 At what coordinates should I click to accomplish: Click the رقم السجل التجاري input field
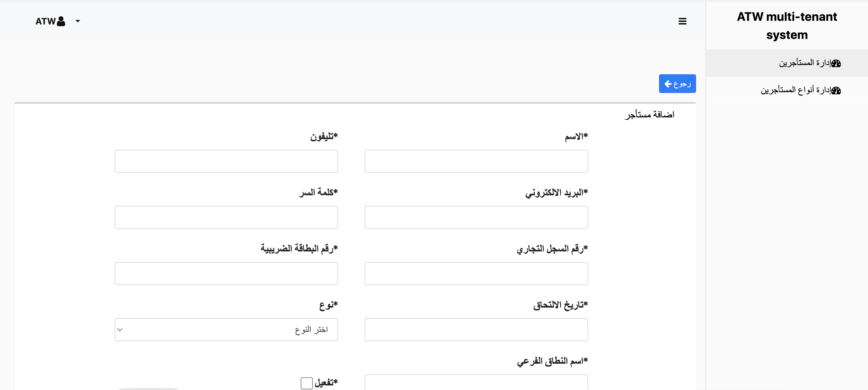[x=476, y=273]
